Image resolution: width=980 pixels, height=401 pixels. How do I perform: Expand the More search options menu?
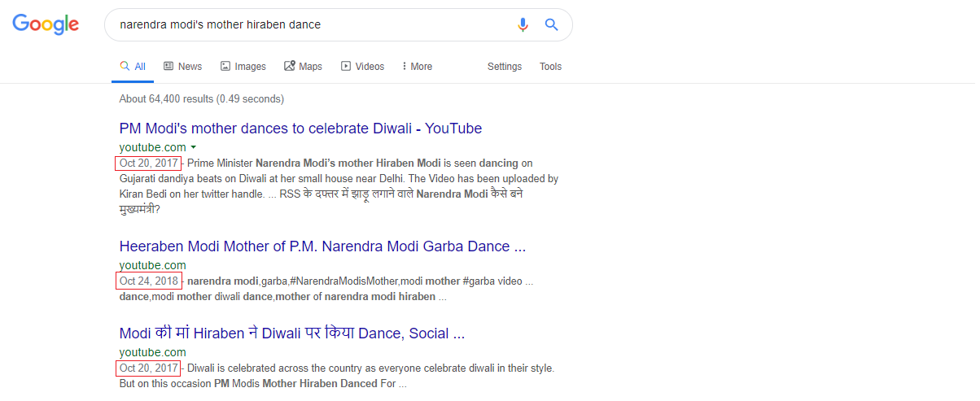(418, 67)
